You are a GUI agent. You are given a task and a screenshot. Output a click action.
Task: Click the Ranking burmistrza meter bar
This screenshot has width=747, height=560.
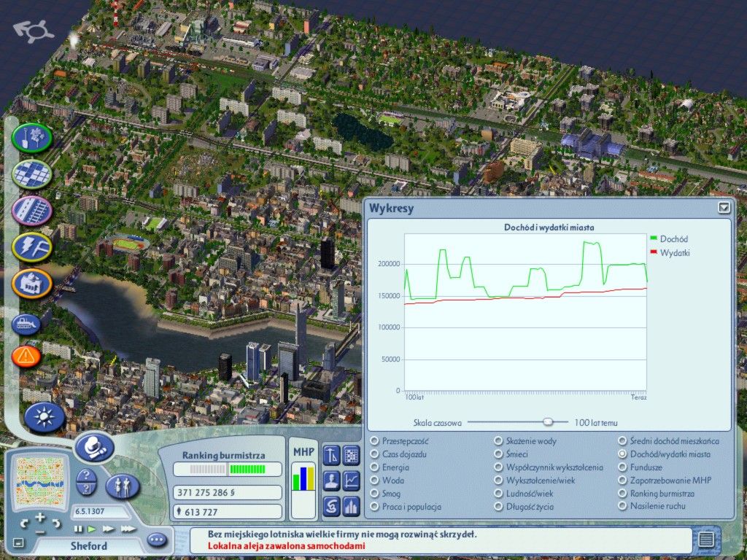(228, 470)
